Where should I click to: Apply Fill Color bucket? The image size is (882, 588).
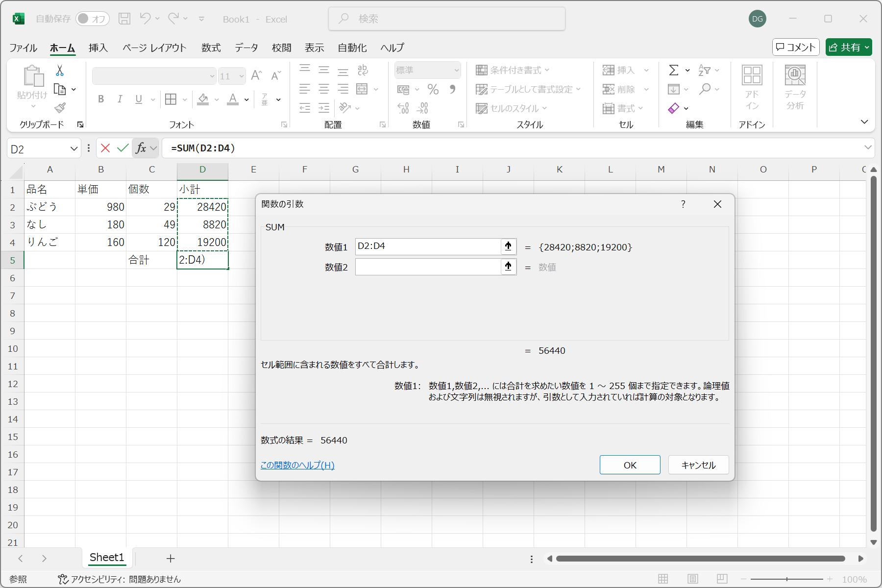[x=203, y=99]
